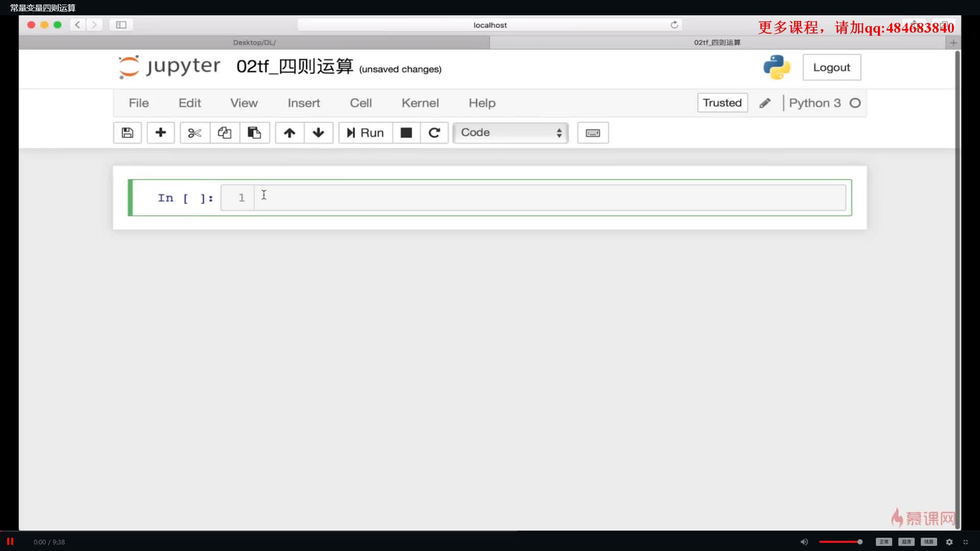
Task: Select 线路 line option
Action: click(929, 542)
